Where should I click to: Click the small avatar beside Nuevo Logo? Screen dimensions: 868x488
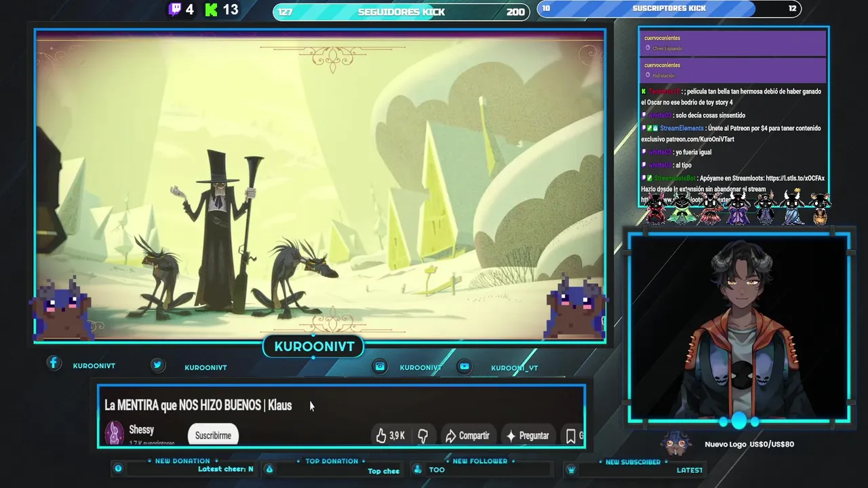point(676,444)
